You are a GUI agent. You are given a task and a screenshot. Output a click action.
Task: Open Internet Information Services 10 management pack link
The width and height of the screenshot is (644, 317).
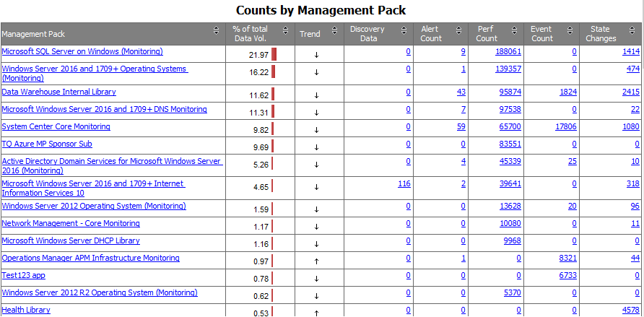coord(94,188)
